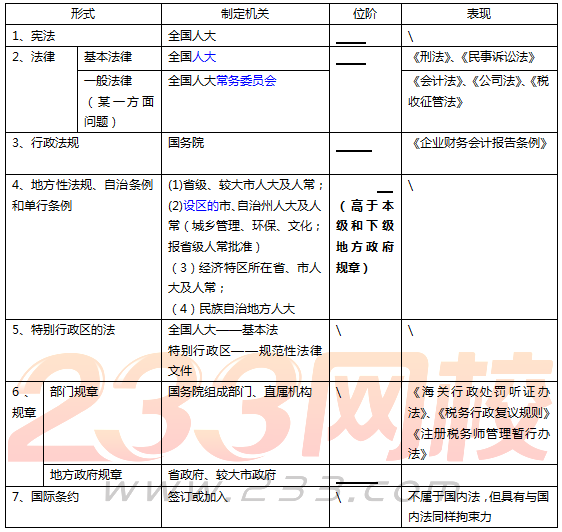Click the 《刑法》、《民事诉讼法》 cell
The width and height of the screenshot is (562, 532).
tap(479, 58)
